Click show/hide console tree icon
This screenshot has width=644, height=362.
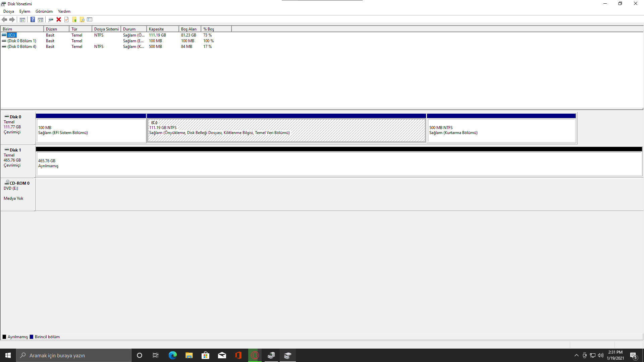click(22, 19)
